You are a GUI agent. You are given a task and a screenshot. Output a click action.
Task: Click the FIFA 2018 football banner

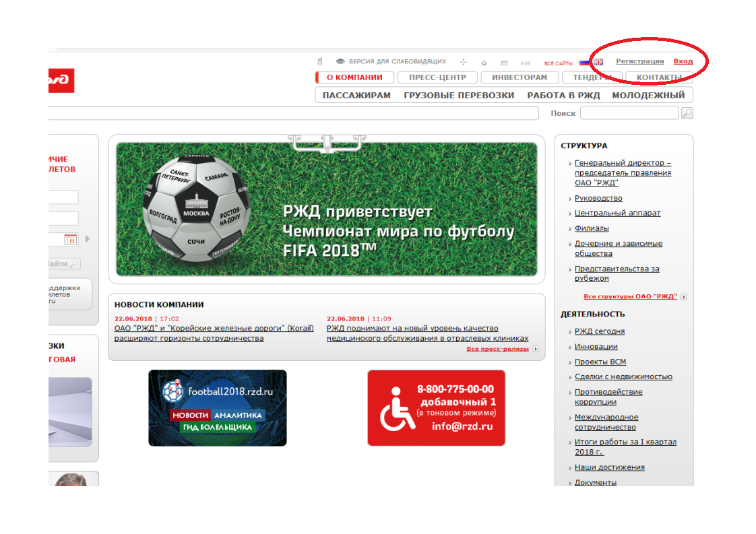point(327,209)
